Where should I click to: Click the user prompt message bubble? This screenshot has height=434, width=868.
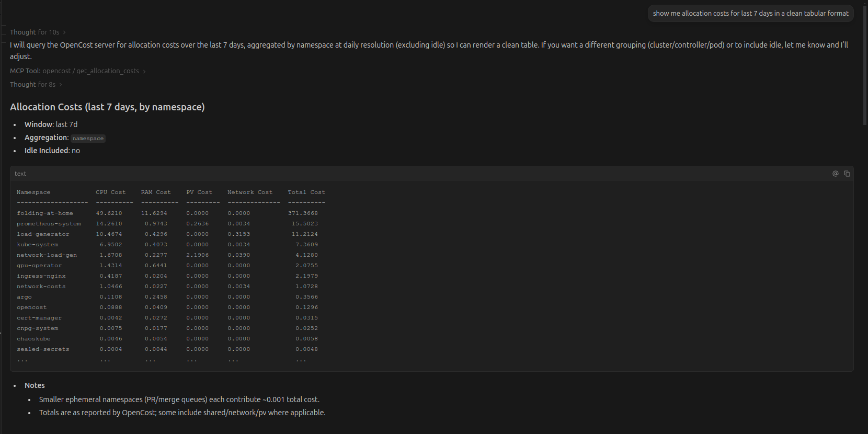coord(750,14)
